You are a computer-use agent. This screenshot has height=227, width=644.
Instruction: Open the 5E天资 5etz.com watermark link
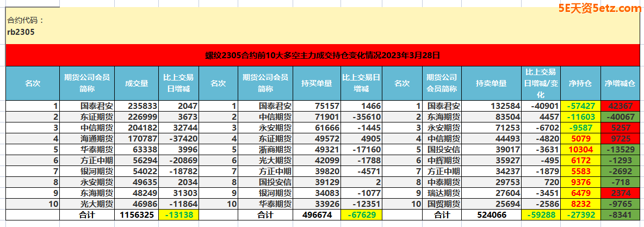tap(599, 8)
